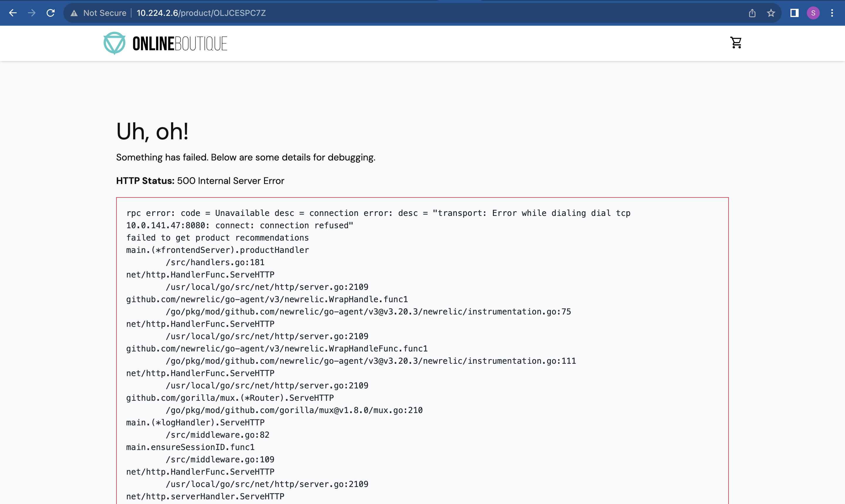Click the browser forward arrow
Screen dimensions: 845x504
point(32,13)
